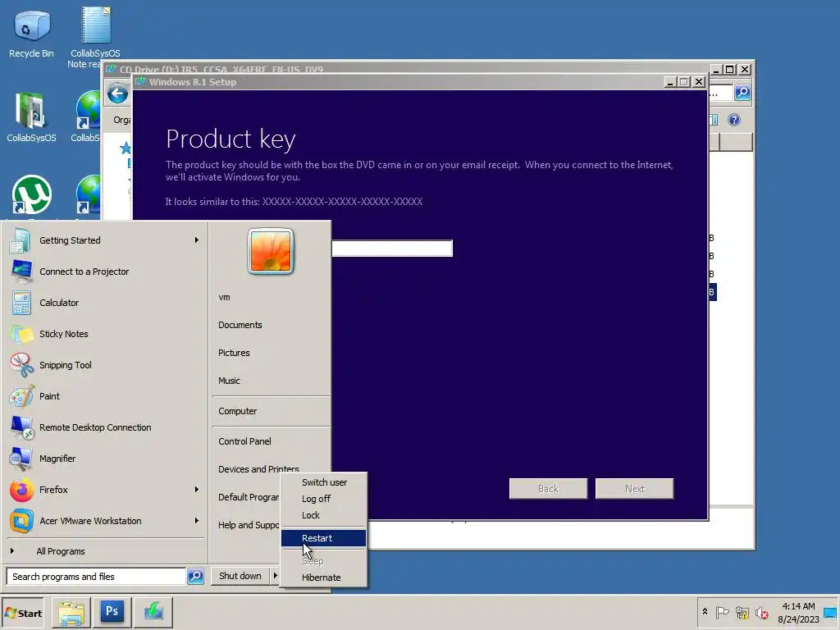Launch Magnifier
Viewport: 840px width, 630px height.
click(105, 459)
